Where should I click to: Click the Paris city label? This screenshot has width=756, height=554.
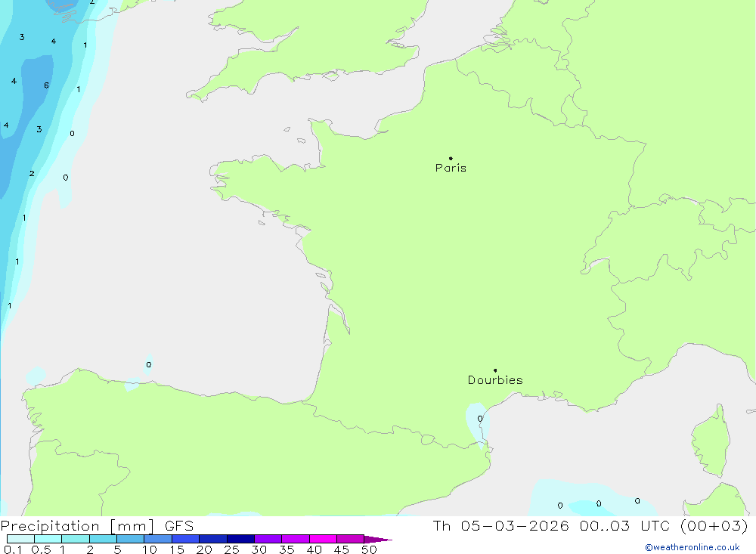coord(451,168)
